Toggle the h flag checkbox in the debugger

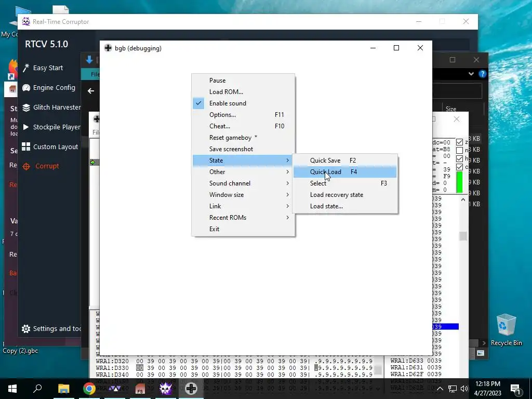click(459, 158)
